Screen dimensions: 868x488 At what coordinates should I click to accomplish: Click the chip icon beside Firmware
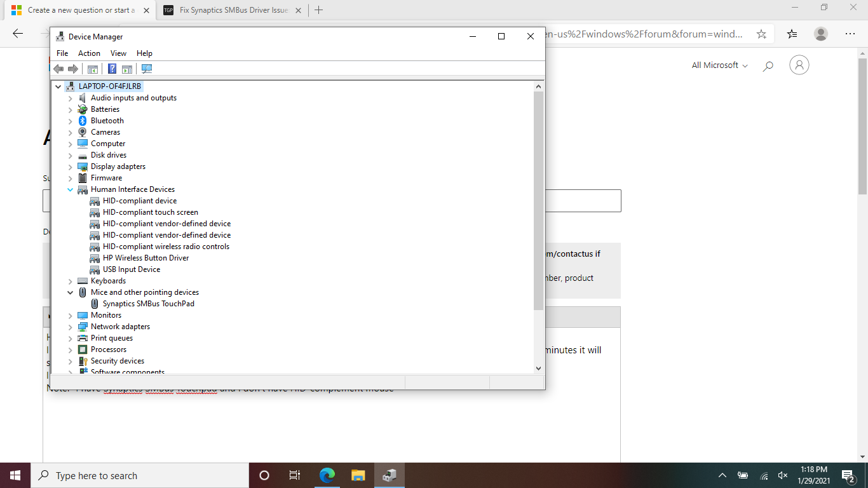(83, 178)
